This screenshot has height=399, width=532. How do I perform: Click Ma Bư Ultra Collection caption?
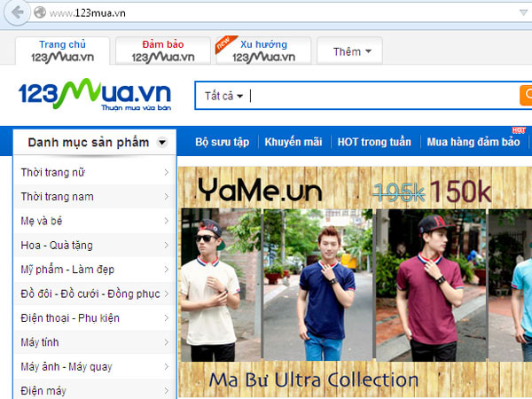click(314, 379)
